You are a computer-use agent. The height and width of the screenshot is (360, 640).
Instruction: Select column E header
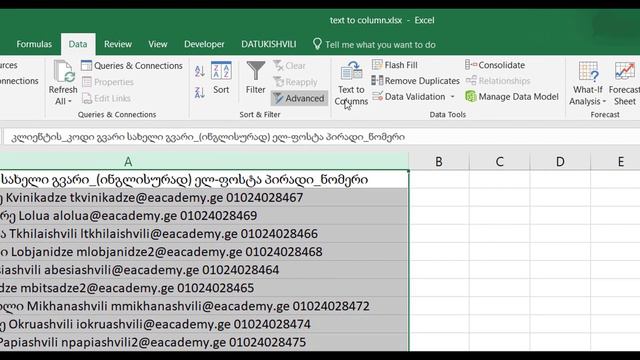coord(616,162)
